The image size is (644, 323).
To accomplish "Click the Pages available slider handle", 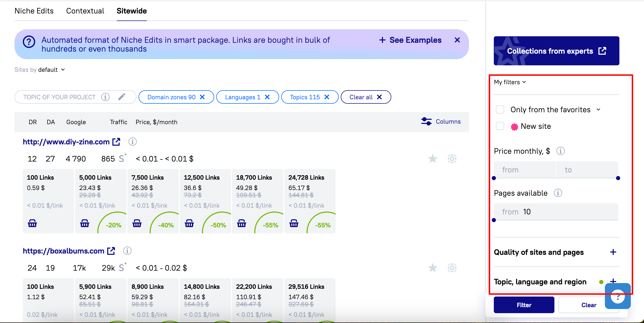I will (x=494, y=220).
